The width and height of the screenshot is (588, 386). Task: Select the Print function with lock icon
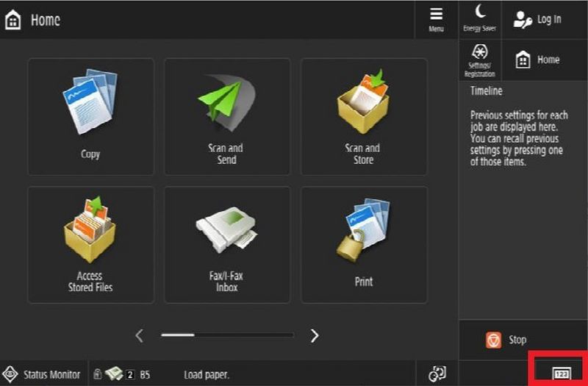coord(363,245)
